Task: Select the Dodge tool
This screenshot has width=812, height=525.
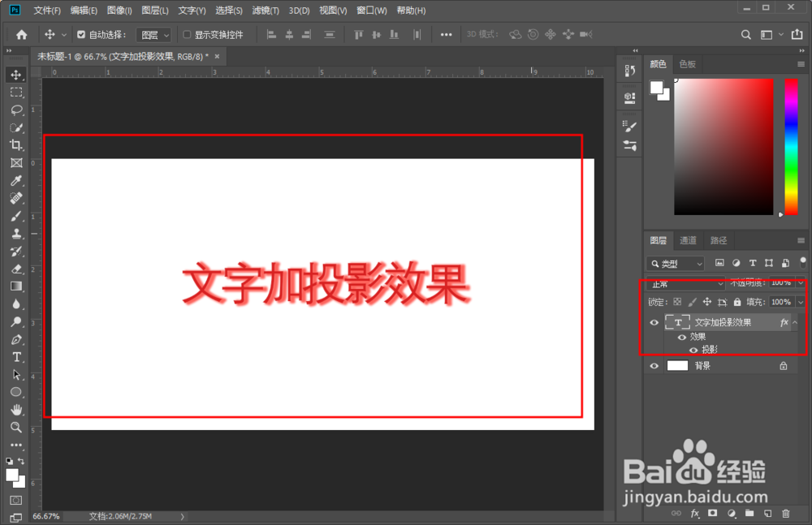Action: 16,321
